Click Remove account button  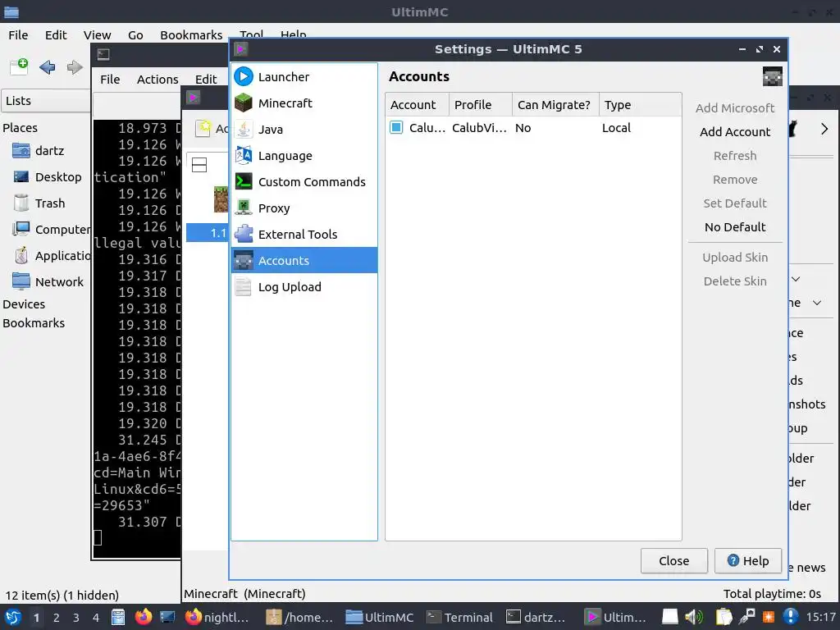pyautogui.click(x=735, y=180)
